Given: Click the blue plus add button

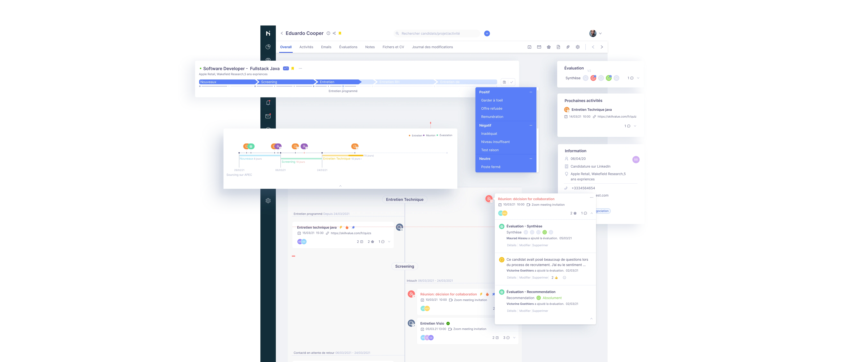Looking at the screenshot, I should 487,33.
